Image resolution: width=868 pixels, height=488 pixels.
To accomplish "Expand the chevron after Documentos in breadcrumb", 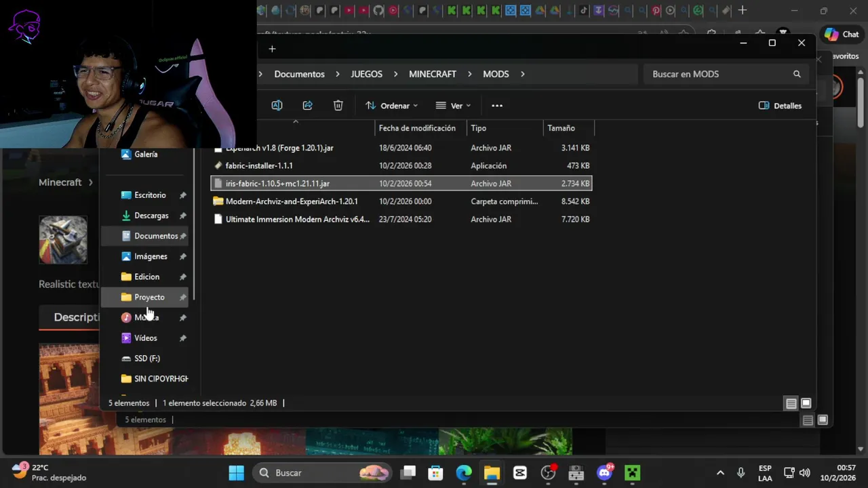I will [338, 74].
